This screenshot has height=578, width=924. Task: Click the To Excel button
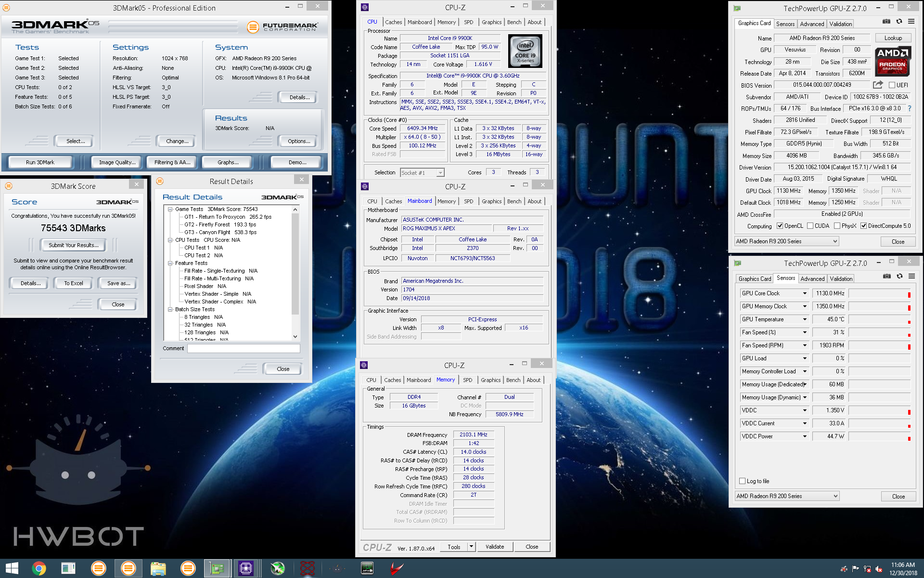(x=74, y=283)
